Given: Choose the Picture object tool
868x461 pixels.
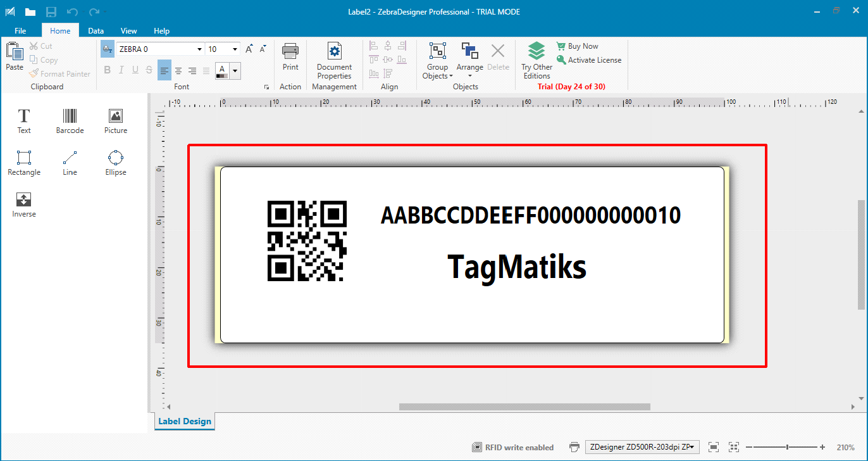Looking at the screenshot, I should click(x=116, y=121).
